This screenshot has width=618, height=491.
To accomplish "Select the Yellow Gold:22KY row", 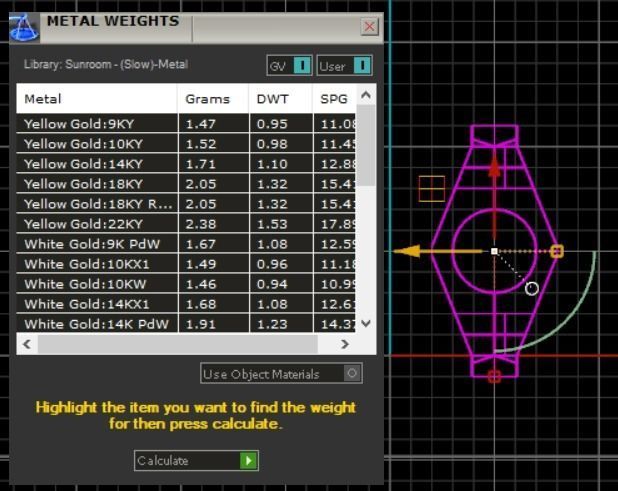I will click(186, 224).
